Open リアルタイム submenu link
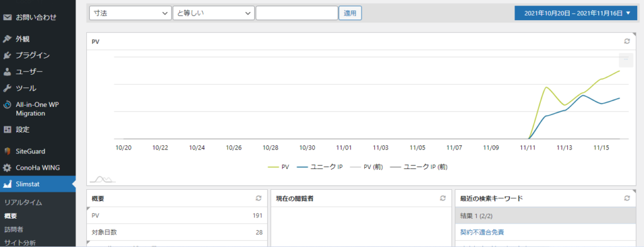The image size is (644, 247). tap(23, 202)
